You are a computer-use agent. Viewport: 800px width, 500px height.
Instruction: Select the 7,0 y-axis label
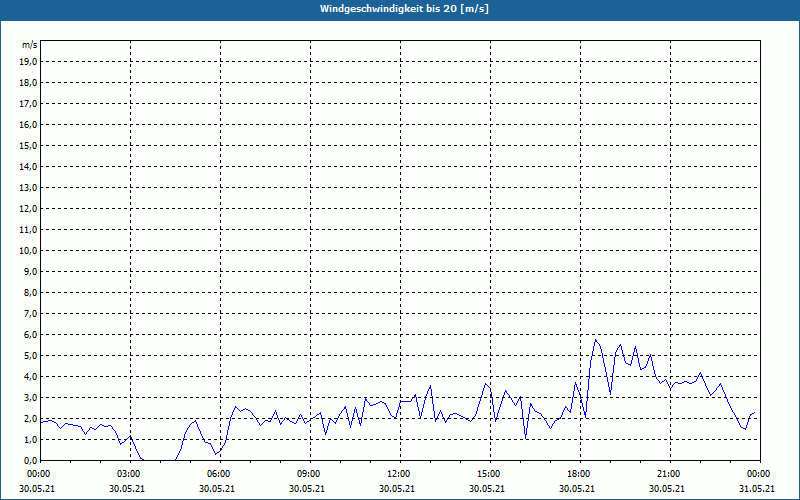pyautogui.click(x=30, y=314)
